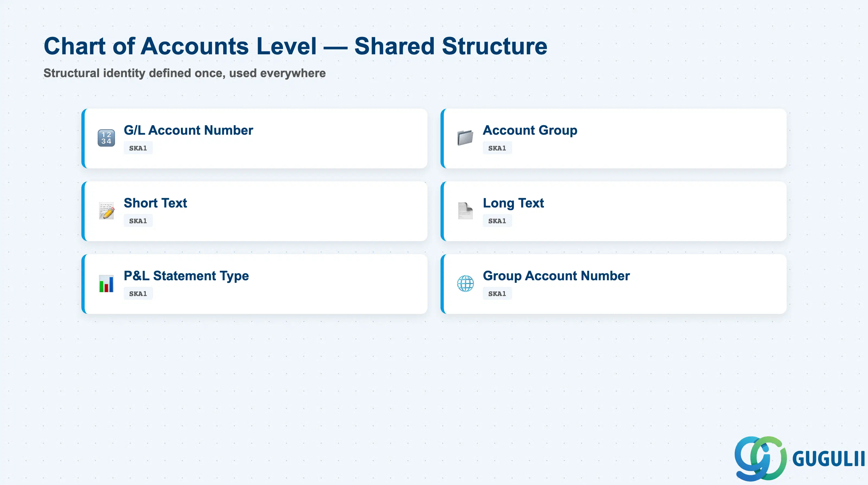868x485 pixels.
Task: Click SKA1 tag under Short Text
Action: [138, 221]
